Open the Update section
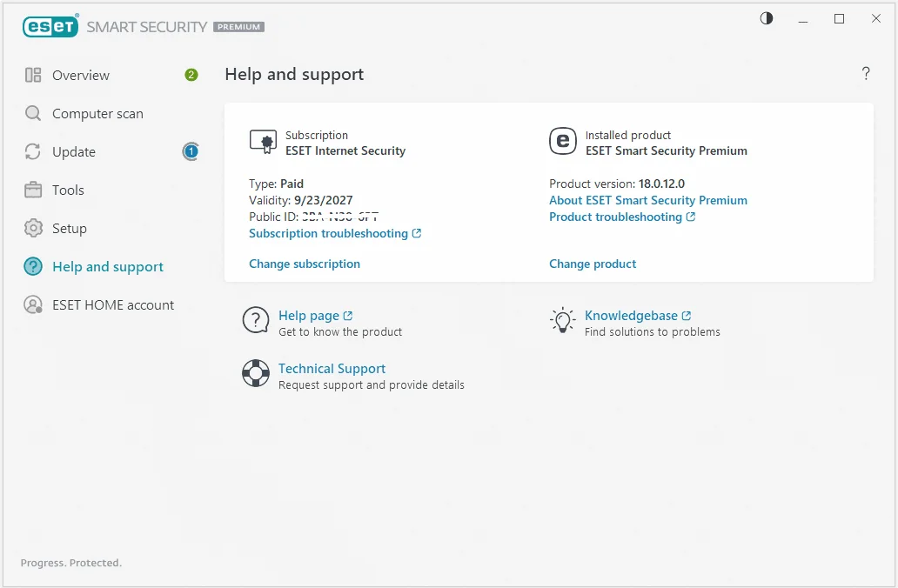Viewport: 898px width, 588px height. 74,151
